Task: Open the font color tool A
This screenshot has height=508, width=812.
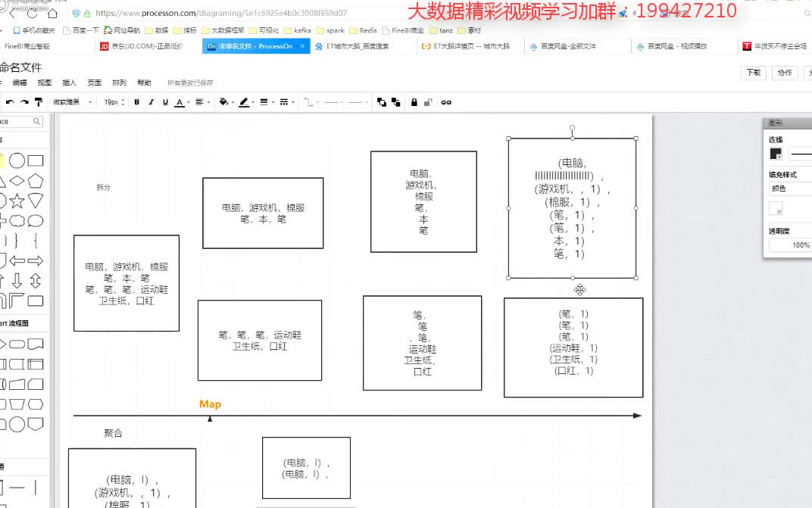Action: coord(179,102)
